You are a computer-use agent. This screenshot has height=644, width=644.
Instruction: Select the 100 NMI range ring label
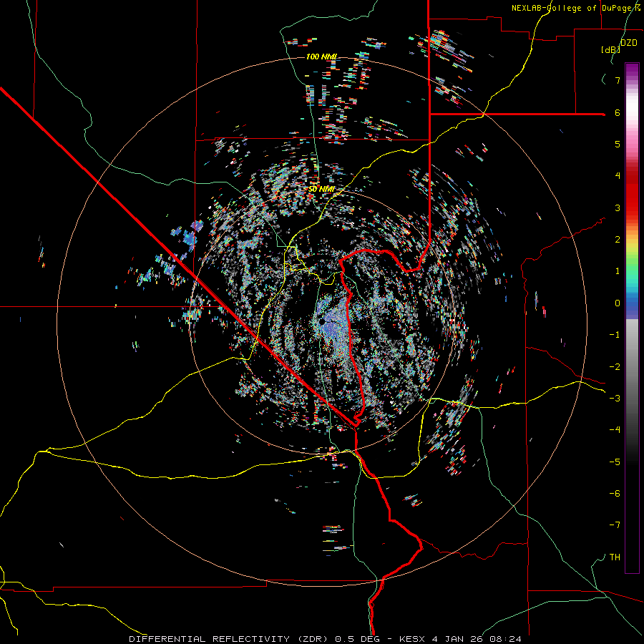321,57
